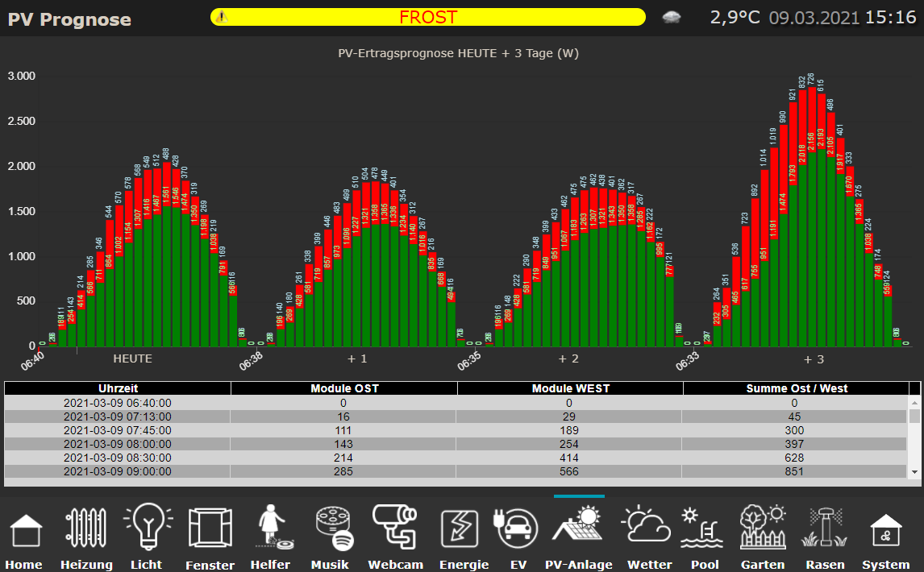Click the table scrollbar thumb
The width and height of the screenshot is (924, 572).
pyautogui.click(x=914, y=416)
